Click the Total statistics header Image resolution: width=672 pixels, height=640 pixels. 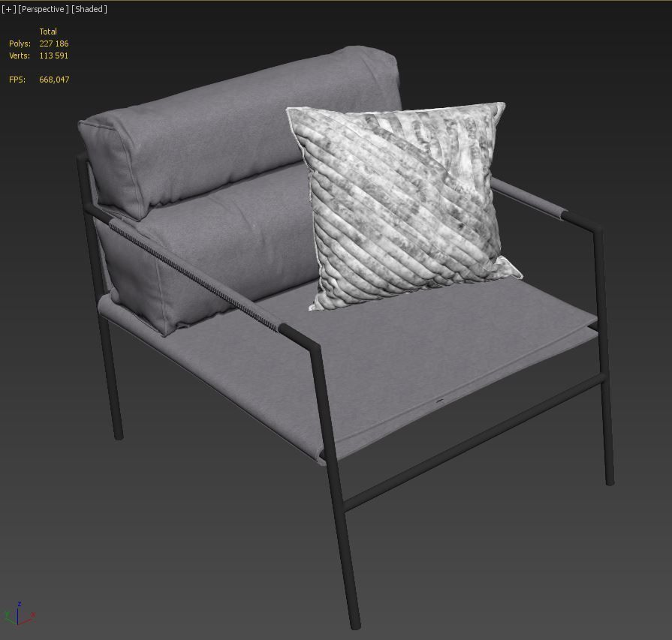[x=48, y=32]
